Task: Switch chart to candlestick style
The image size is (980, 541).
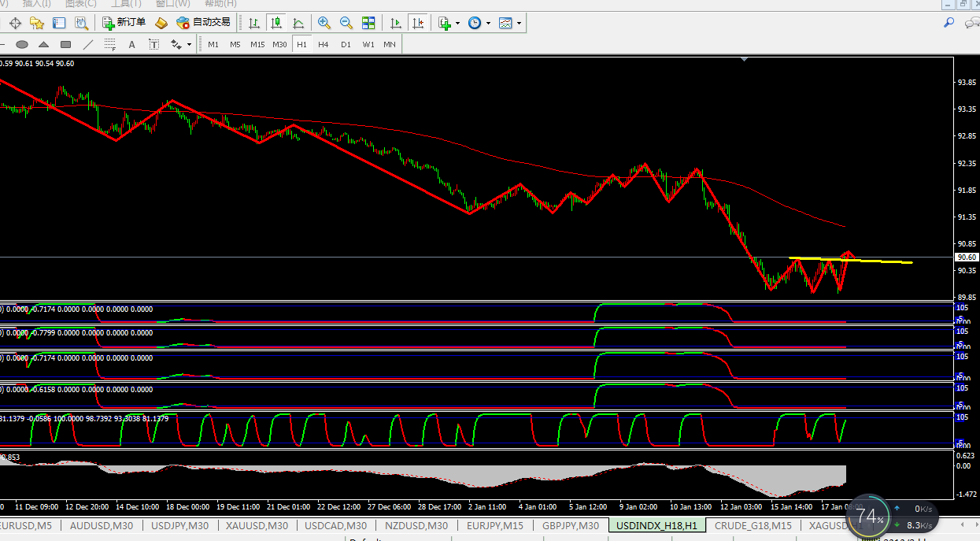Action: coord(276,23)
